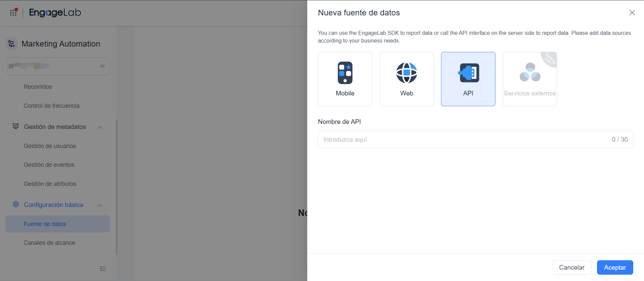Screen dimensions: 644x281
Task: Collapse the Gestión de metadatos section
Action: pos(100,127)
